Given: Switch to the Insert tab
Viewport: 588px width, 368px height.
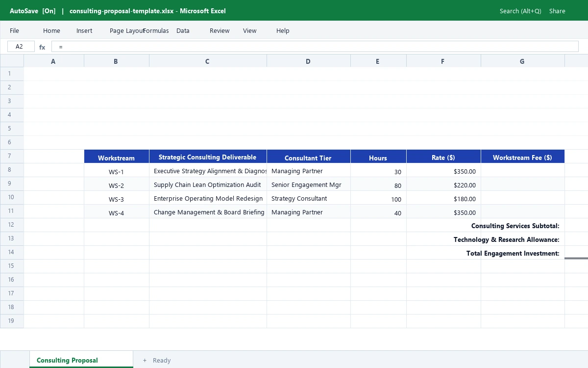Looking at the screenshot, I should 84,30.
